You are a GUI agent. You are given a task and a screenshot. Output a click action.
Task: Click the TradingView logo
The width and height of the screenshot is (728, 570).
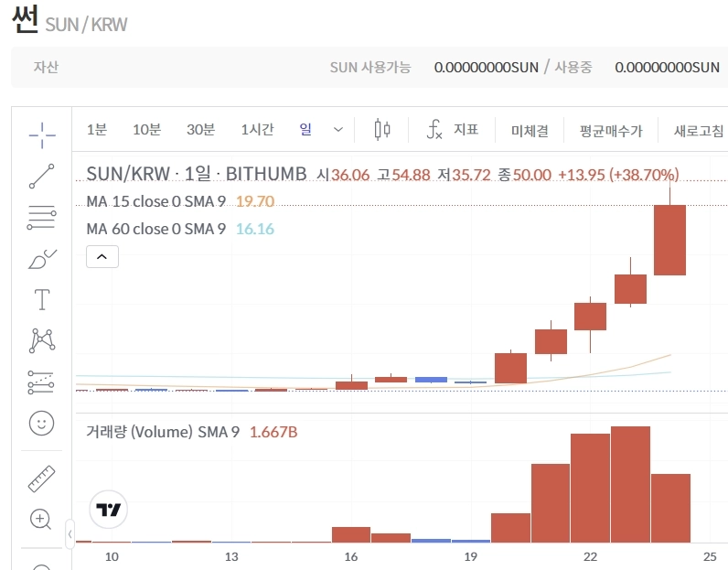pos(108,510)
